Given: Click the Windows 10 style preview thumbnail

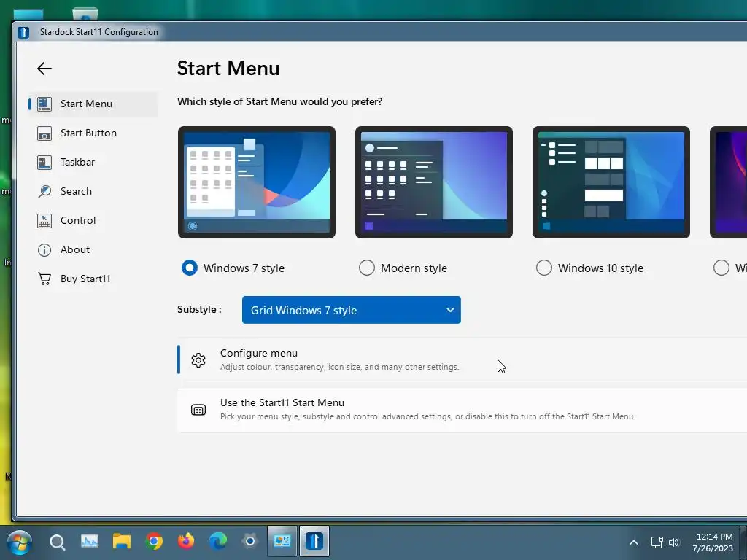Looking at the screenshot, I should coord(611,182).
